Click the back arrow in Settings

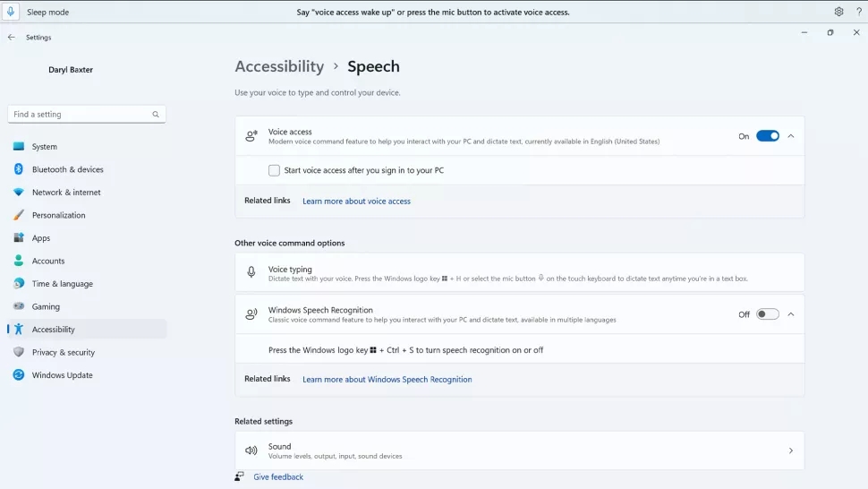pos(12,38)
